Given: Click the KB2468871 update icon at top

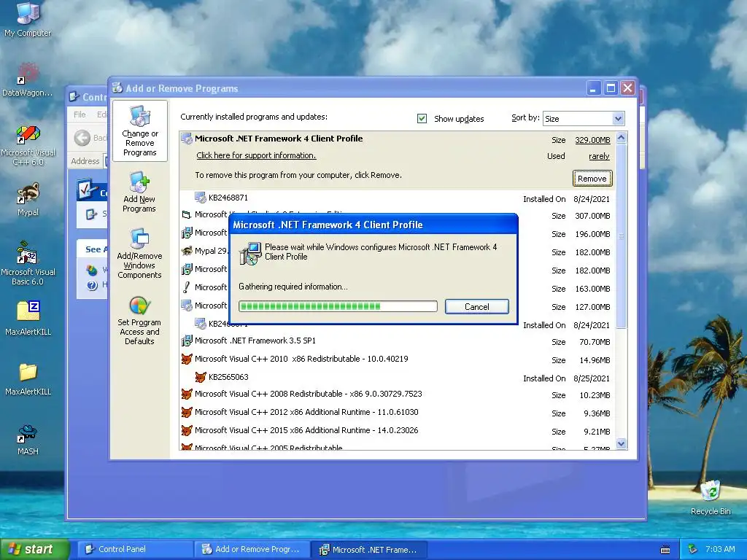Looking at the screenshot, I should [x=201, y=197].
